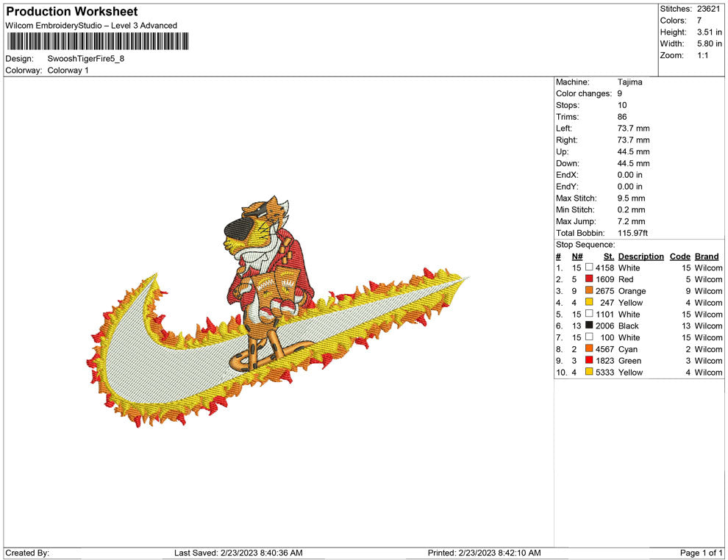Click the Down value 44.5 mm

(x=633, y=163)
